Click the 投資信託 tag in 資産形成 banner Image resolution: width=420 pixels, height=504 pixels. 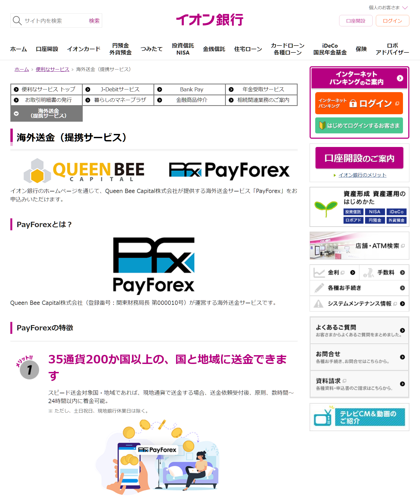353,212
